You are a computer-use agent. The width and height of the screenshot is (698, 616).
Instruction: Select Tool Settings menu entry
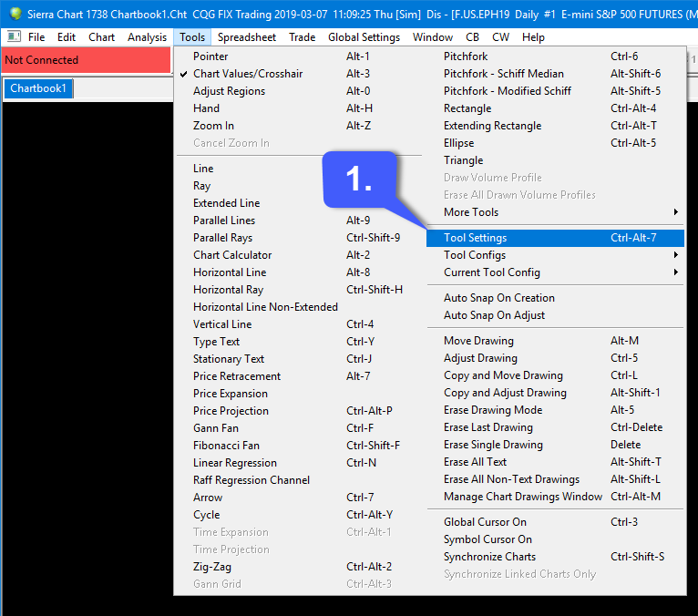point(555,238)
